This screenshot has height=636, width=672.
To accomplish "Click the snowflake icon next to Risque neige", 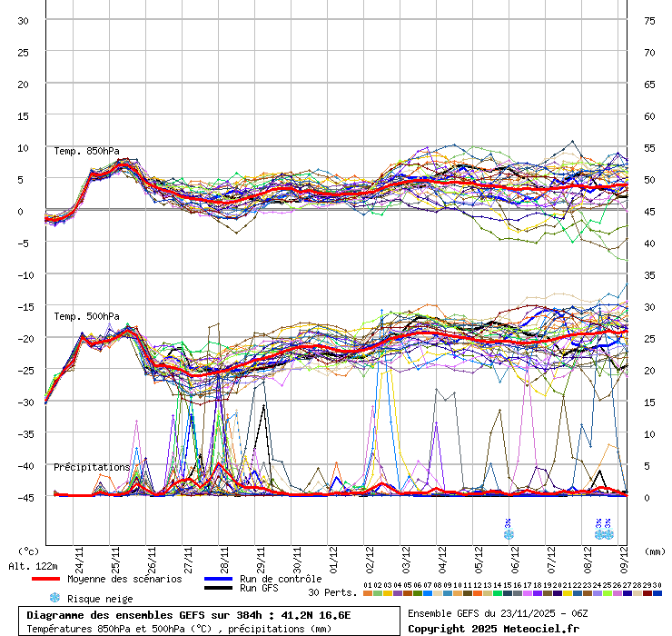I will click(x=54, y=598).
